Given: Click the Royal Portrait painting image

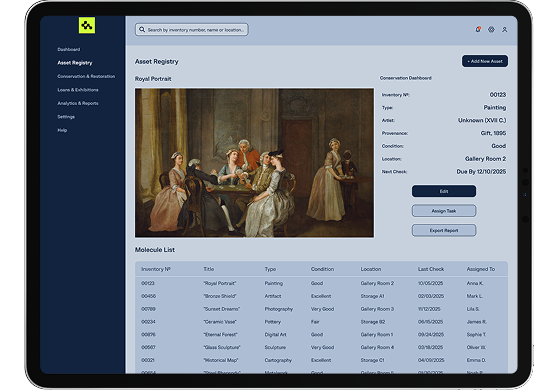Looking at the screenshot, I should [x=254, y=163].
